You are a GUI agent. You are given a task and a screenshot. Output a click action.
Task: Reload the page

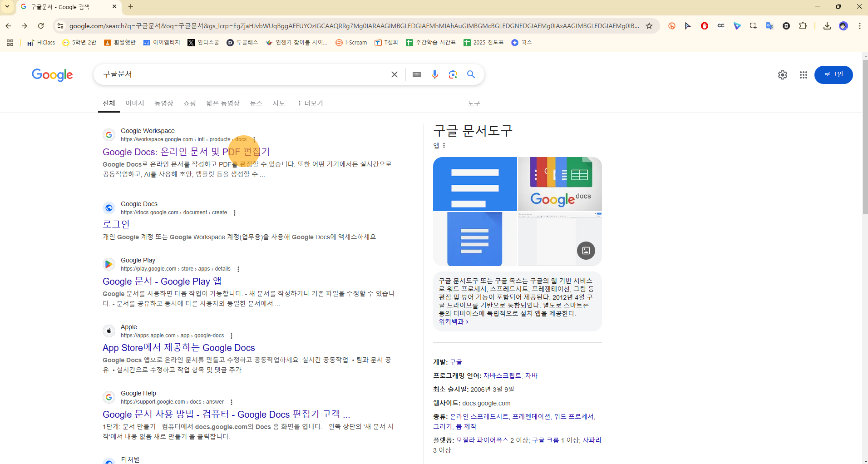click(41, 26)
